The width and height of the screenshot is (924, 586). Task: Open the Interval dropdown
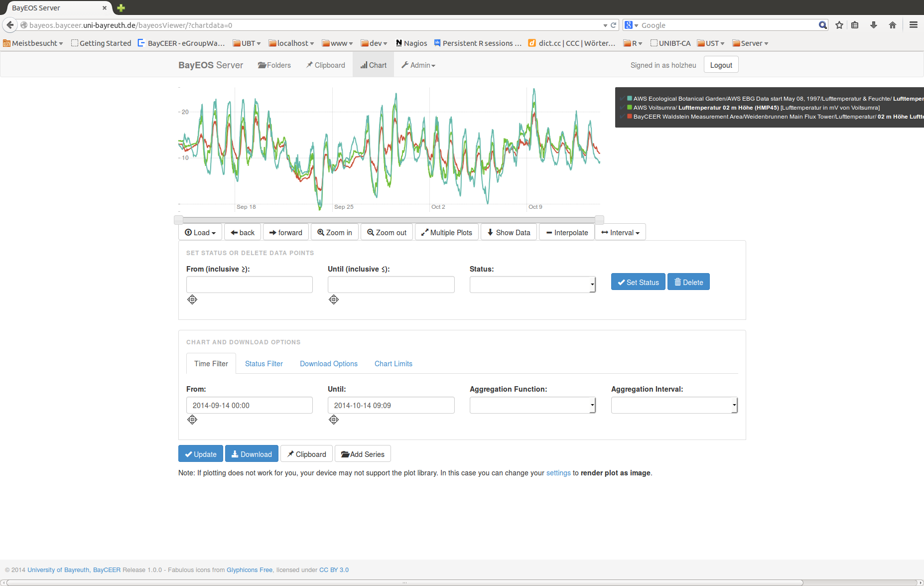pyautogui.click(x=620, y=233)
